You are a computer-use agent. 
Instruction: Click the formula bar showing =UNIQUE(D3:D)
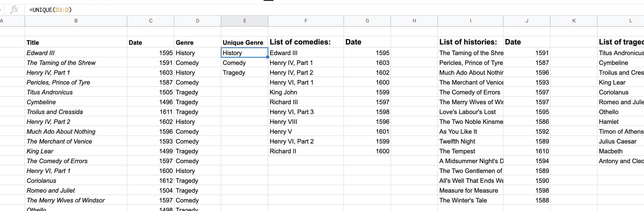[x=334, y=10]
